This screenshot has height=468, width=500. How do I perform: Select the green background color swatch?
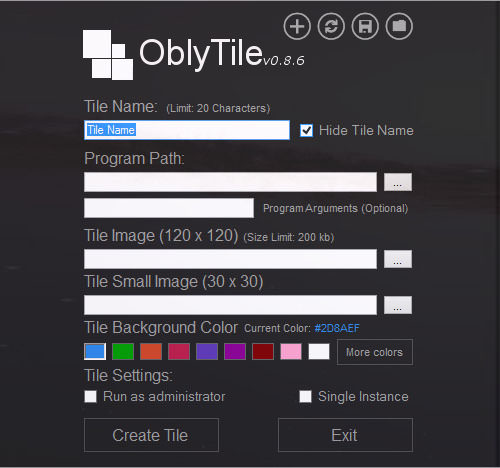(123, 352)
